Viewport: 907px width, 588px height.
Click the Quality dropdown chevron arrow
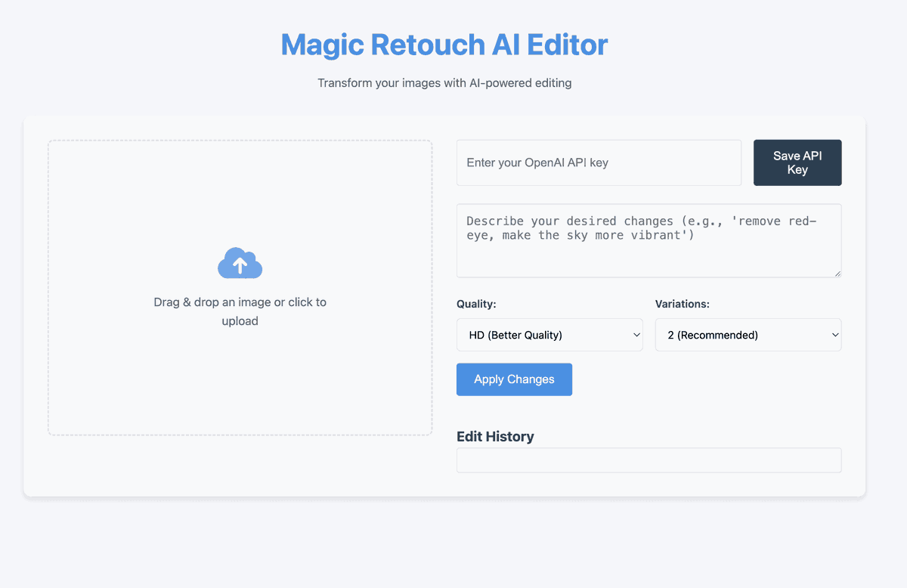(636, 335)
